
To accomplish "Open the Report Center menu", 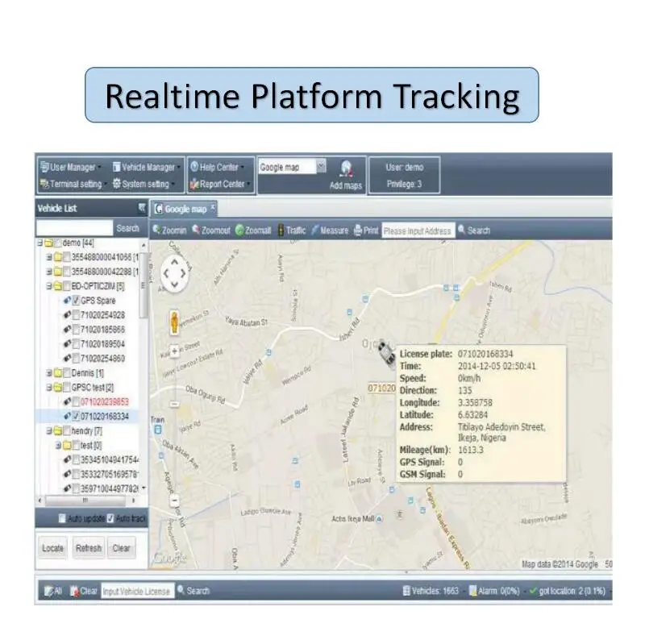I will tap(220, 185).
